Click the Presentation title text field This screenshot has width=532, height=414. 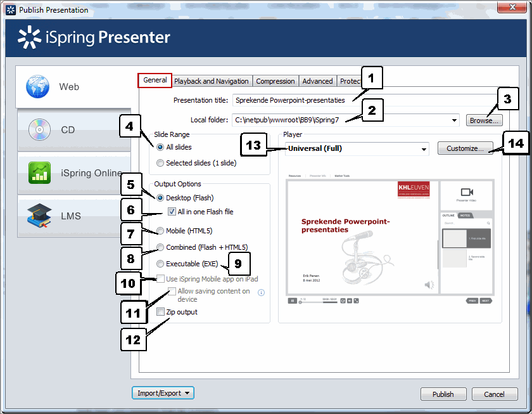[x=365, y=101]
